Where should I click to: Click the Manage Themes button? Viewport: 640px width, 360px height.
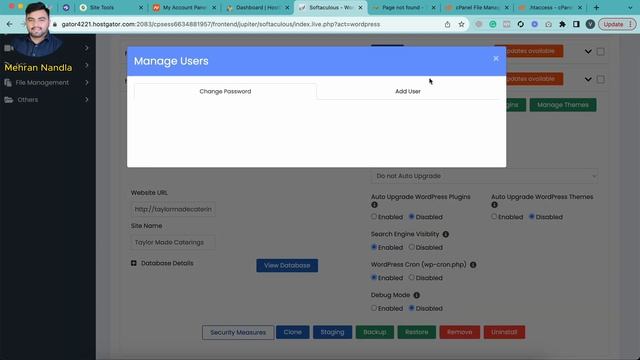563,105
